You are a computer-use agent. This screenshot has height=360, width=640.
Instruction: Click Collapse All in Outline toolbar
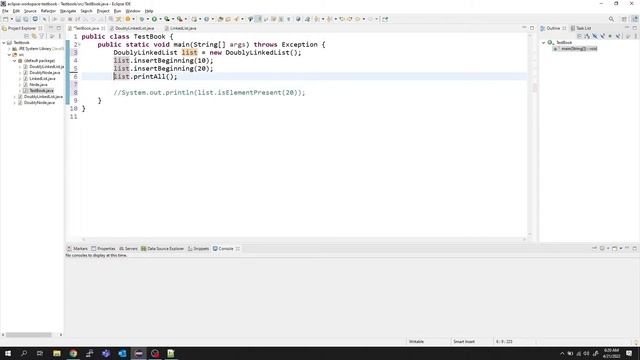click(x=580, y=36)
